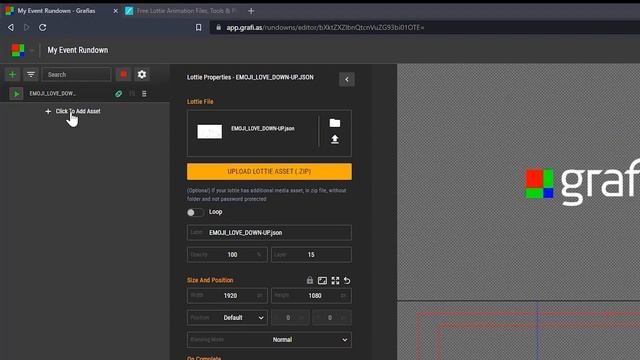Click To Add Asset
The height and width of the screenshot is (360, 640).
tap(73, 111)
